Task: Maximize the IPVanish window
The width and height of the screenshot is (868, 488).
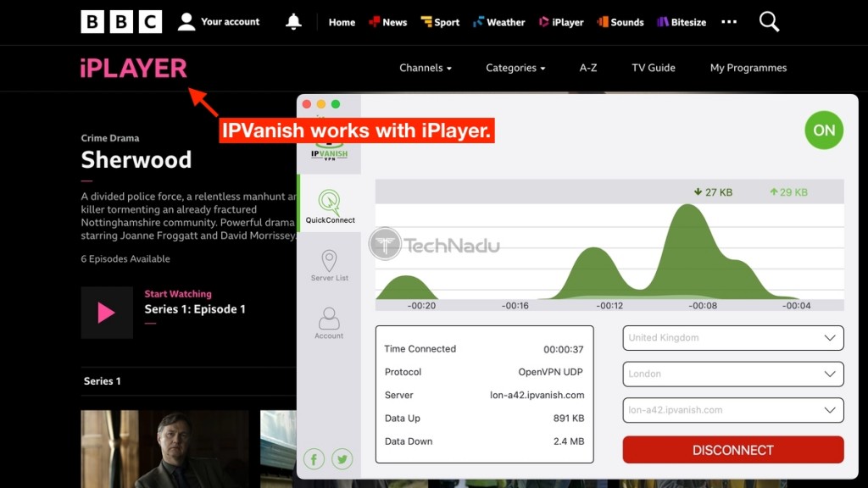Action: tap(336, 104)
